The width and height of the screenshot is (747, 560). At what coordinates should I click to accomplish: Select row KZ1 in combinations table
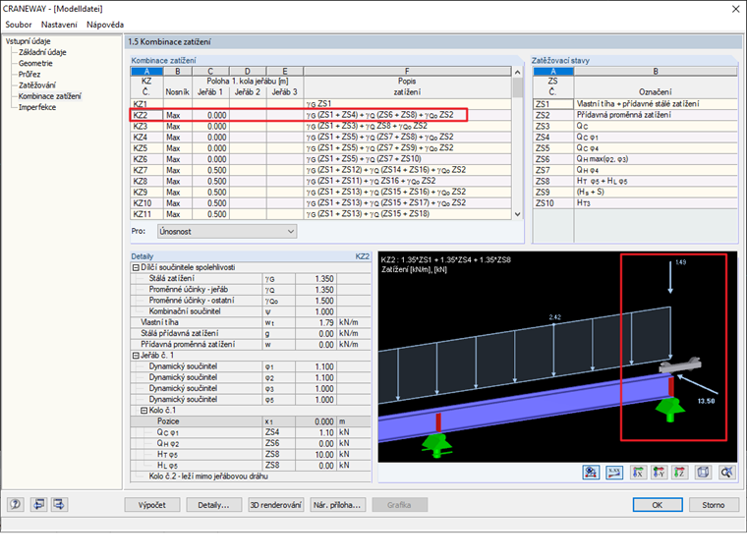tap(321, 104)
